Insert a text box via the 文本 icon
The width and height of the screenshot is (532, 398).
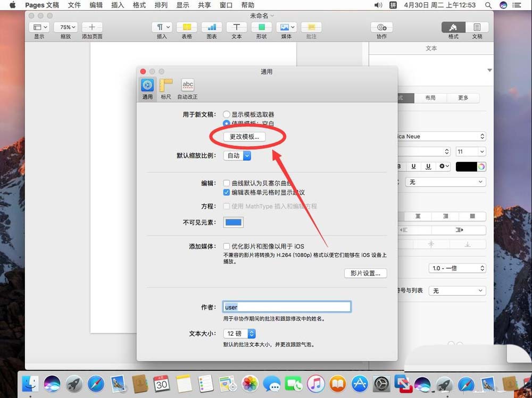[x=236, y=27]
